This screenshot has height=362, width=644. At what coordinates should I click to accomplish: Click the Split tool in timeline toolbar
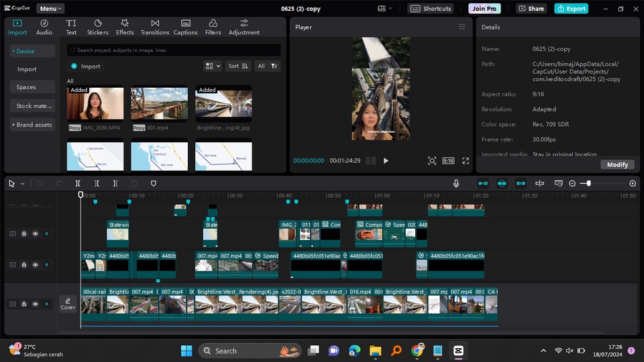[x=78, y=183]
